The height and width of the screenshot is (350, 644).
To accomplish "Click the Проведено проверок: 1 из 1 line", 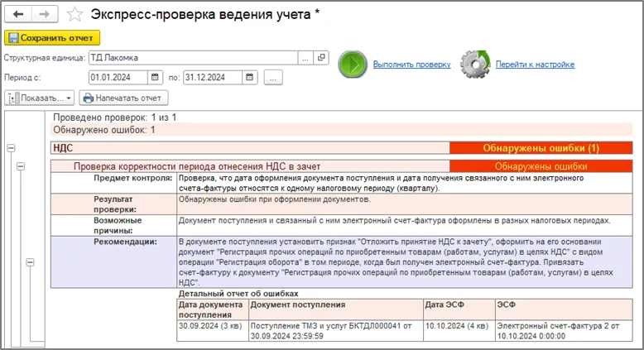I will 114,117.
